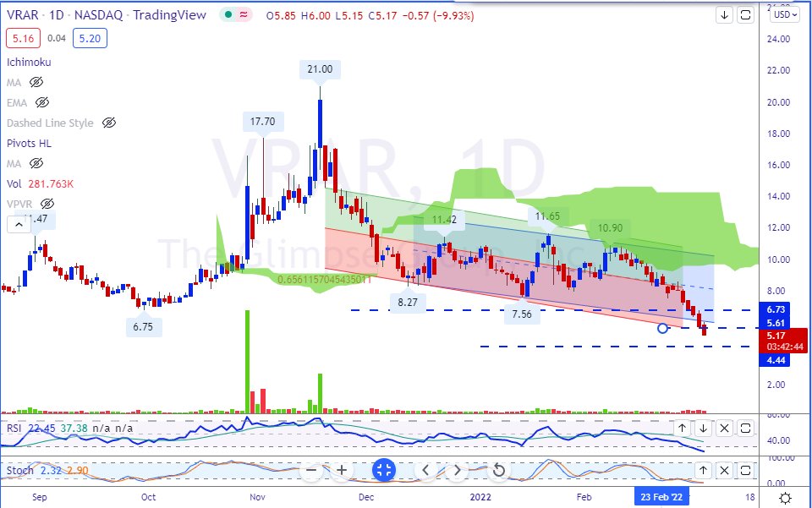Select the RSI indicator label
The width and height of the screenshot is (812, 508).
[x=14, y=429]
